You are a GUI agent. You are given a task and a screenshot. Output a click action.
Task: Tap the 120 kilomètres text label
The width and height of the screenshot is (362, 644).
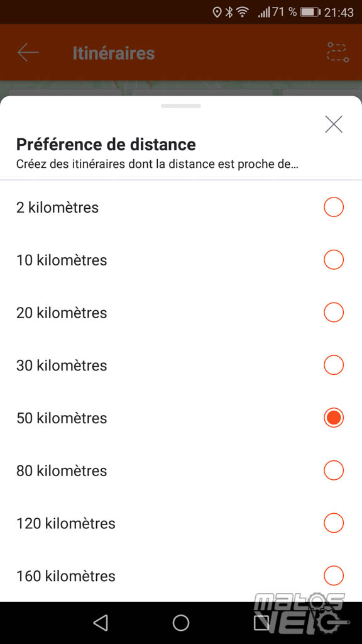(65, 523)
